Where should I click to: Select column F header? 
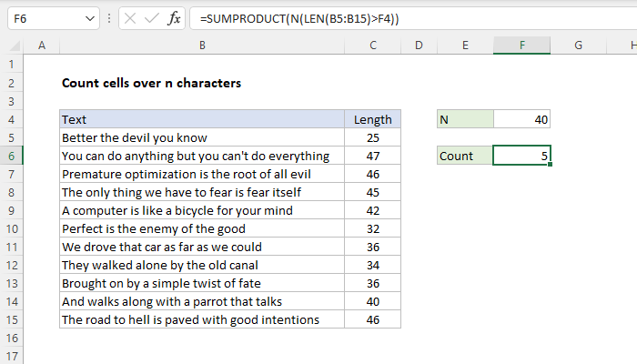(x=522, y=45)
